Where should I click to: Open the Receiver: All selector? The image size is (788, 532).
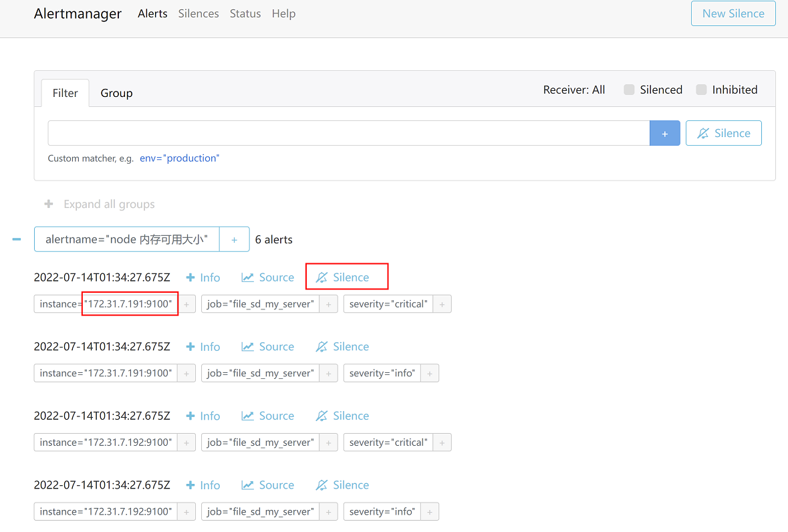point(573,90)
